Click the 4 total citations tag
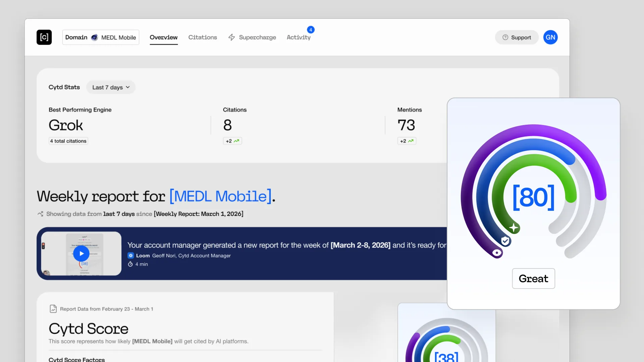Screen dimensions: 644x362 coord(68,141)
